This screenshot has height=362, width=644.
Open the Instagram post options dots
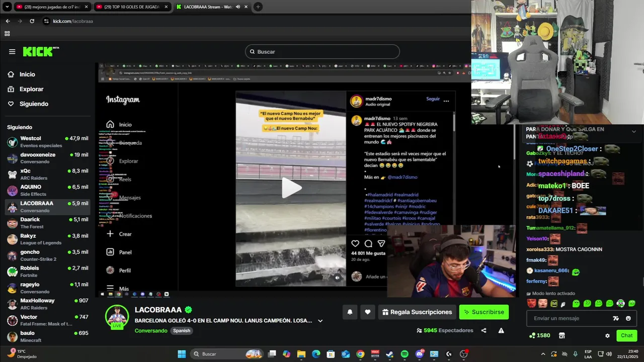[x=446, y=101]
